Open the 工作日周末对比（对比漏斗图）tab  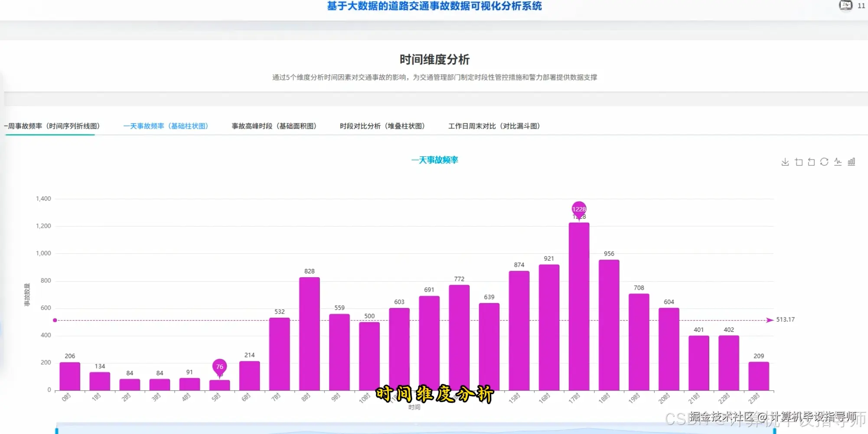pos(494,126)
